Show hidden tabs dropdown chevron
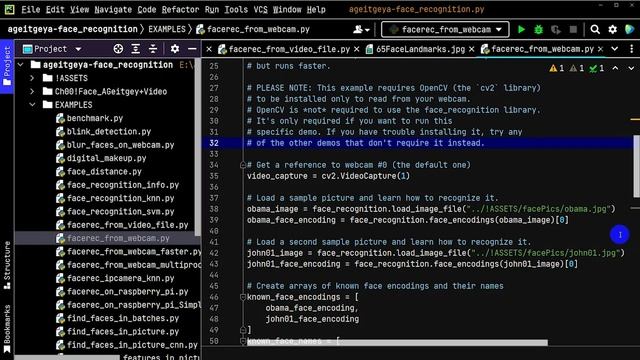 (615, 49)
